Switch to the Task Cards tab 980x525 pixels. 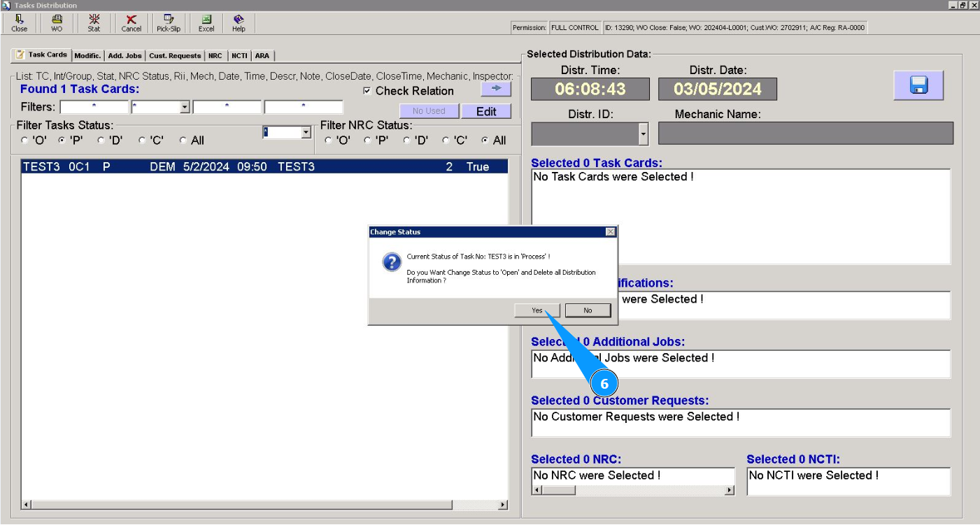point(42,55)
